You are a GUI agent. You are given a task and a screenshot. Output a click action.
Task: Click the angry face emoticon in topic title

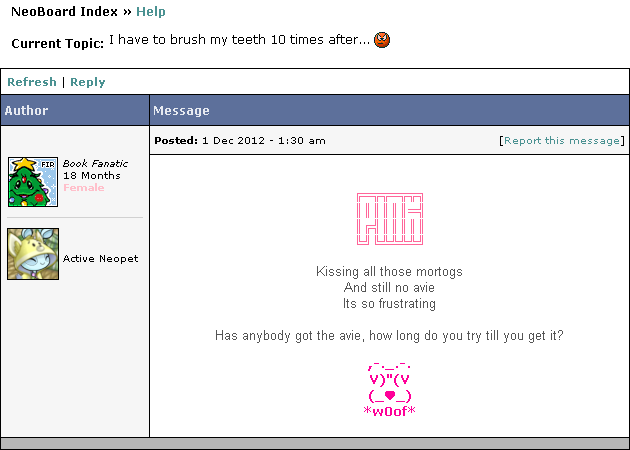point(382,41)
